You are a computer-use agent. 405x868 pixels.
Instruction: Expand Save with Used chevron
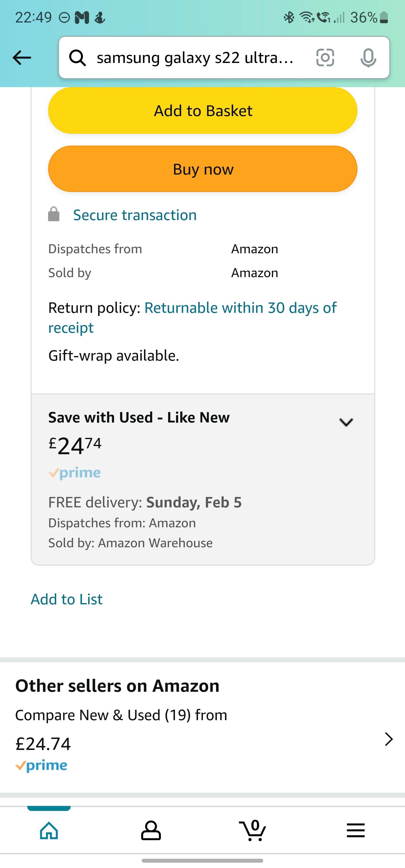346,422
